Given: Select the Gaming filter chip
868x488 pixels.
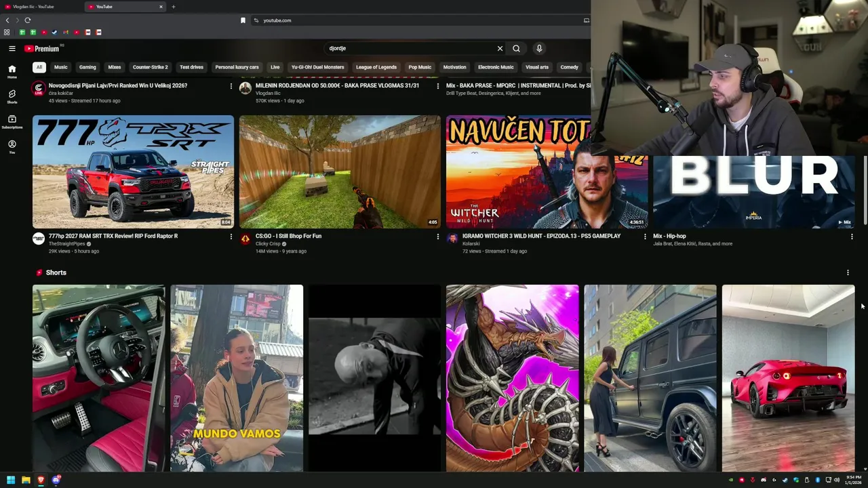Looking at the screenshot, I should click(87, 67).
